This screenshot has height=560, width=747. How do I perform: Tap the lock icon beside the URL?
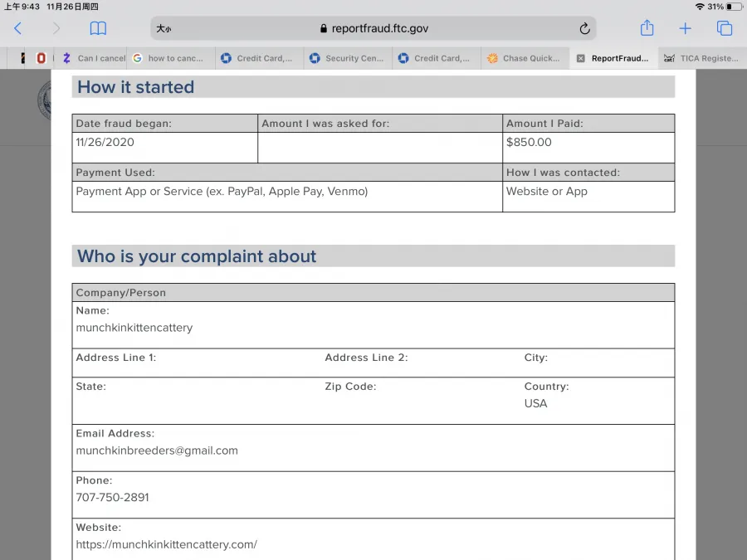click(x=324, y=28)
